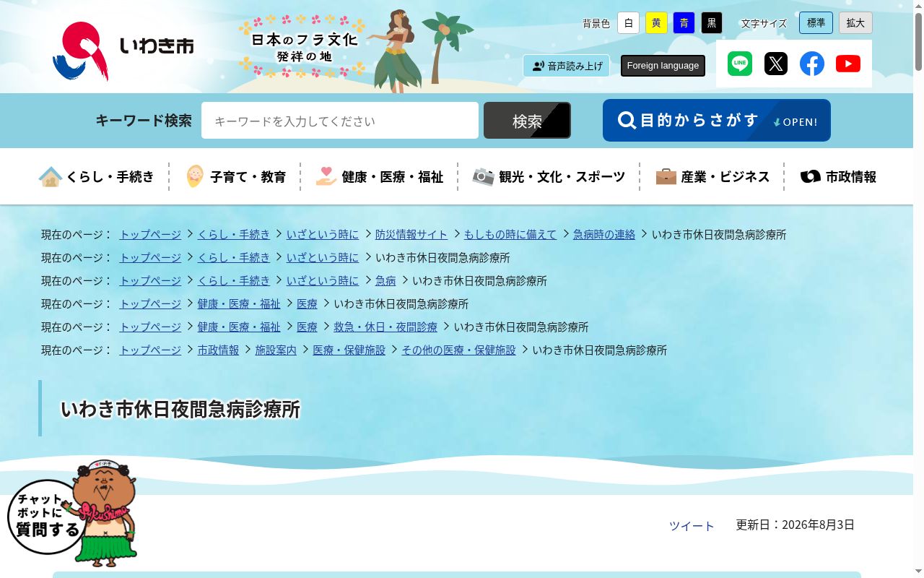Follow the その他の医療・保健施設 breadcrumb link

[x=459, y=350]
